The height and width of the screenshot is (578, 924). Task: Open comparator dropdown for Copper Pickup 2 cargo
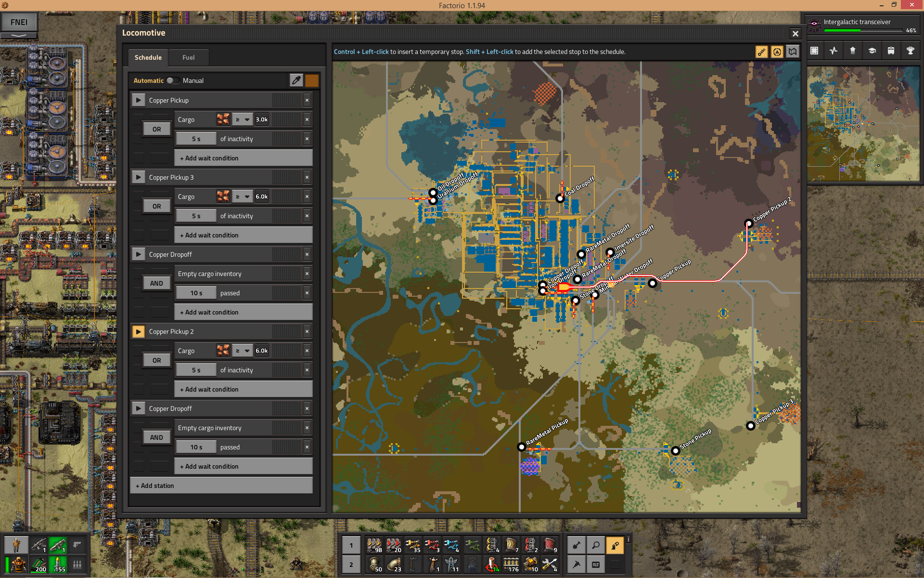pyautogui.click(x=243, y=351)
